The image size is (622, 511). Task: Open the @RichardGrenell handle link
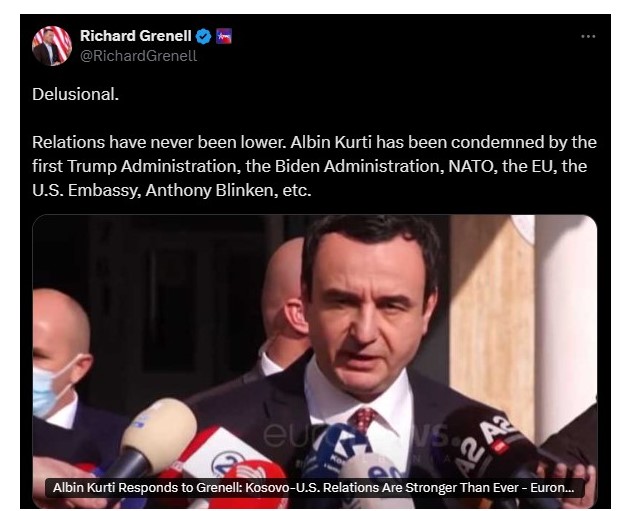pyautogui.click(x=138, y=56)
